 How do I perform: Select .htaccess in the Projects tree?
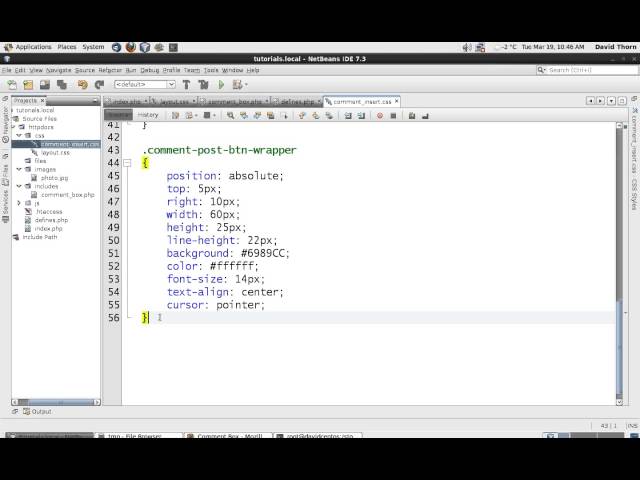point(49,211)
